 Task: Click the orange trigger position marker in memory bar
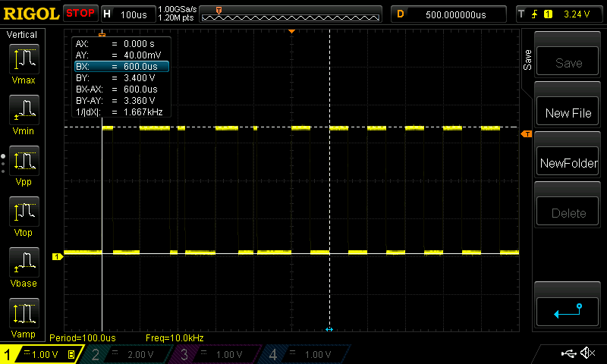coord(219,11)
